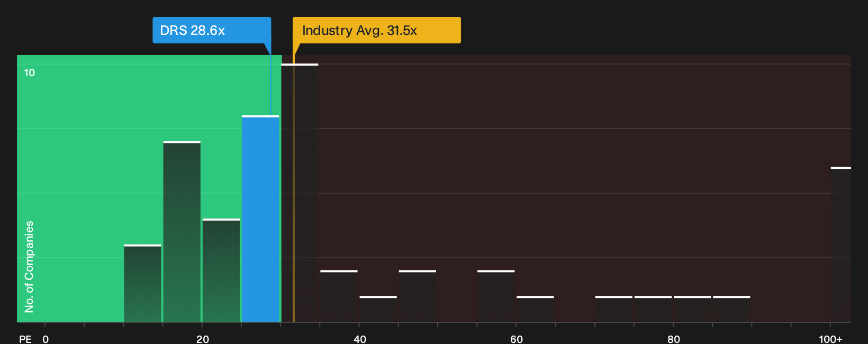Select the bar for PE 85-90

click(731, 309)
